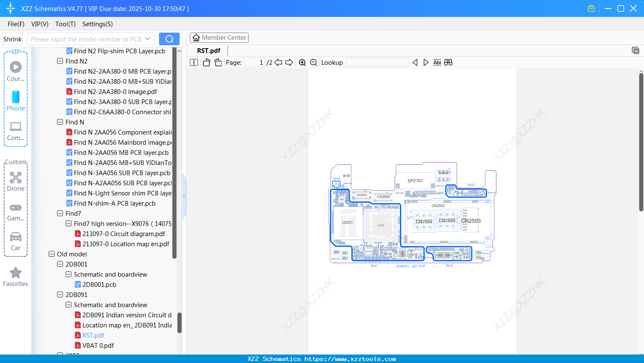Find next lookup match
The height and width of the screenshot is (363, 644).
(426, 63)
